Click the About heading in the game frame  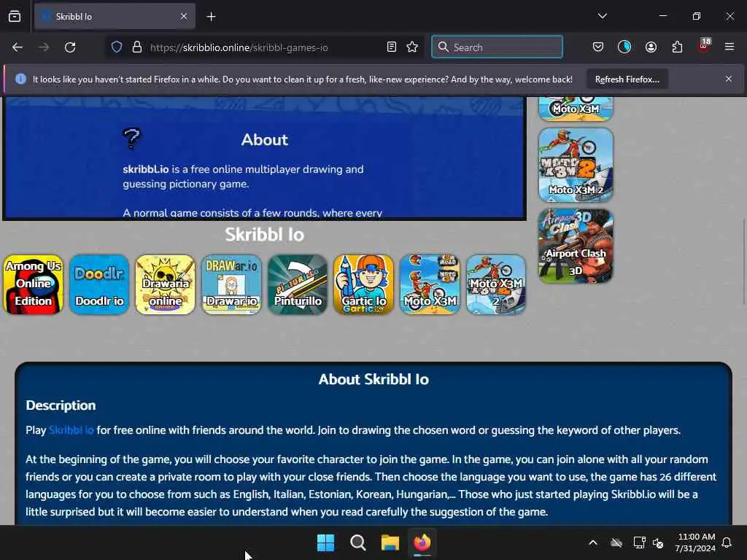tap(264, 139)
